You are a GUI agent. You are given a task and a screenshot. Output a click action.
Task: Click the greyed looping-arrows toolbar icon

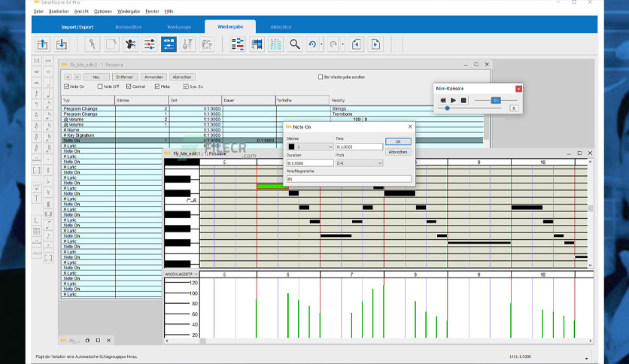[207, 44]
